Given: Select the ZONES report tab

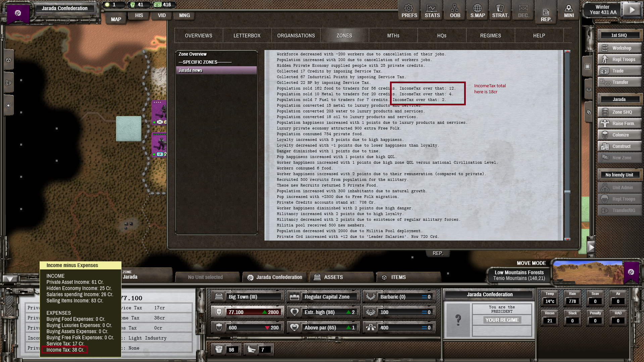Looking at the screenshot, I should coord(344,36).
